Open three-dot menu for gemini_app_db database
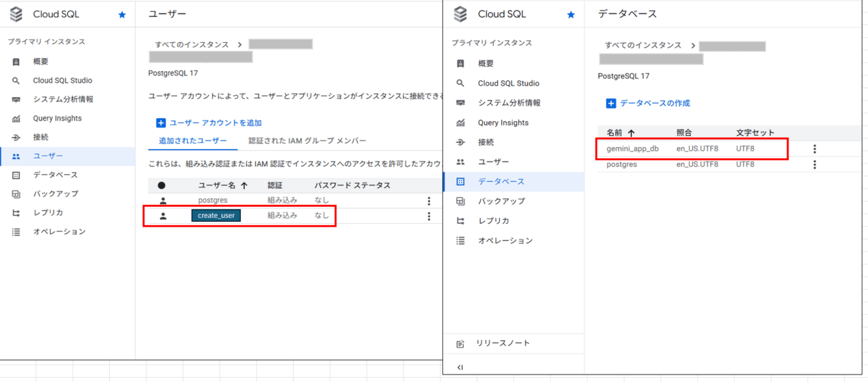This screenshot has width=868, height=382. (x=814, y=149)
